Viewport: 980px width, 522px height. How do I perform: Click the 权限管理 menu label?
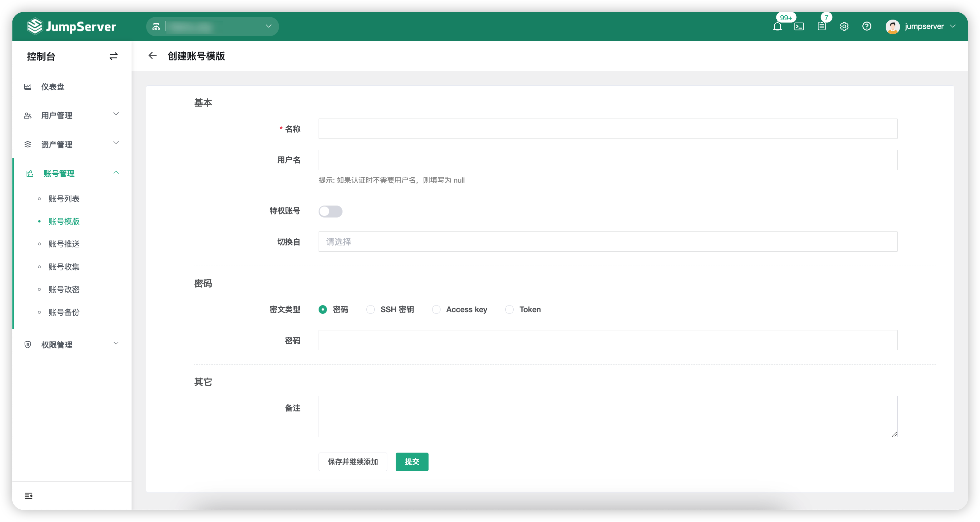click(x=57, y=344)
